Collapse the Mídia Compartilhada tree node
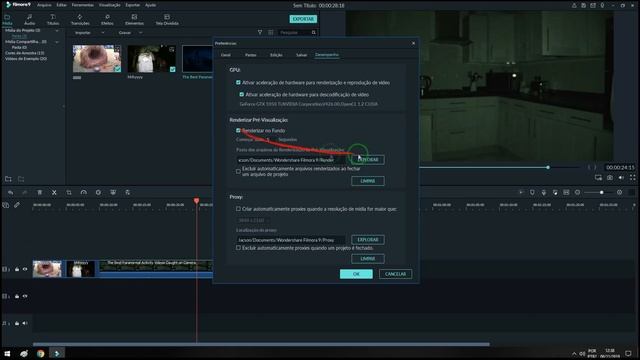The width and height of the screenshot is (640, 360). [57, 42]
